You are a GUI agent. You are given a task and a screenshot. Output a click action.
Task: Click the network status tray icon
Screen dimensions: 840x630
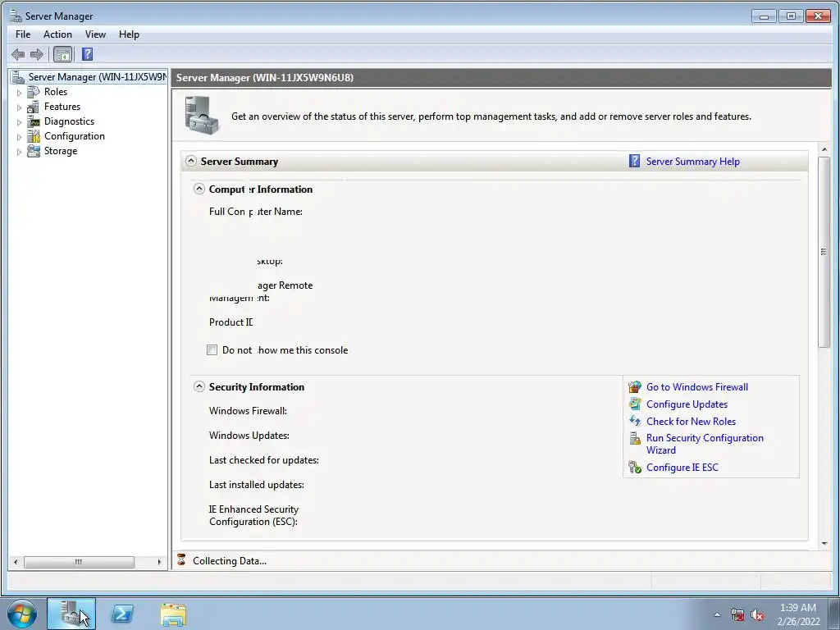click(737, 615)
